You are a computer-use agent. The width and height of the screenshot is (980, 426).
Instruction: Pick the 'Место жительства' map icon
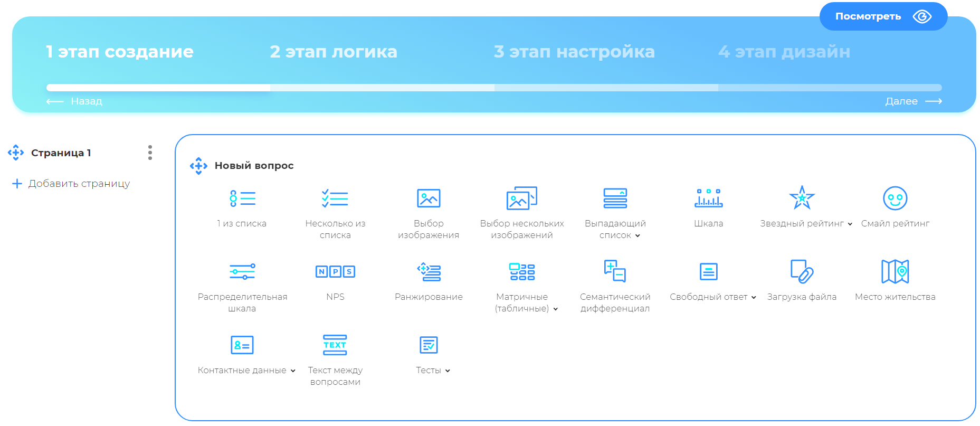point(895,272)
